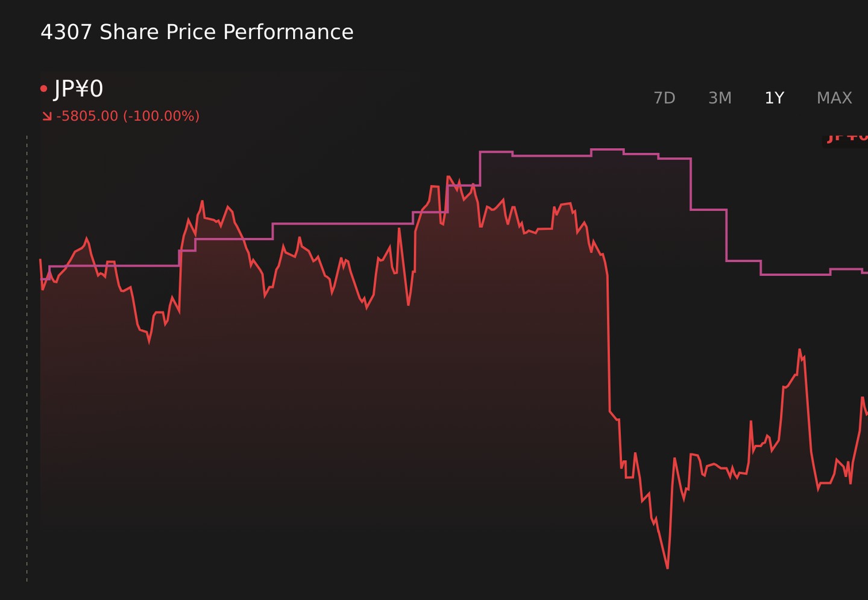868x600 pixels.
Task: Click the purple line's biggest downward step
Action: (x=691, y=184)
